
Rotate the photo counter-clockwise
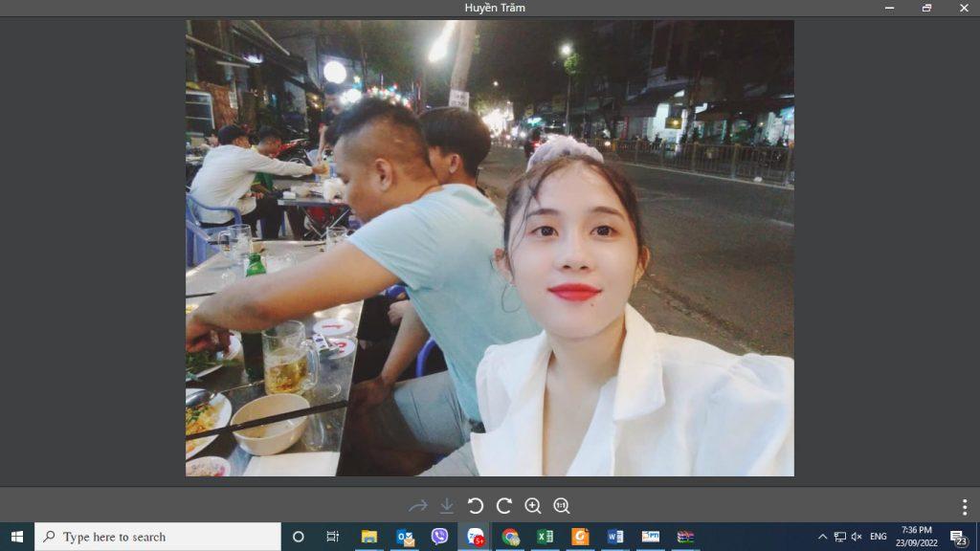point(476,506)
